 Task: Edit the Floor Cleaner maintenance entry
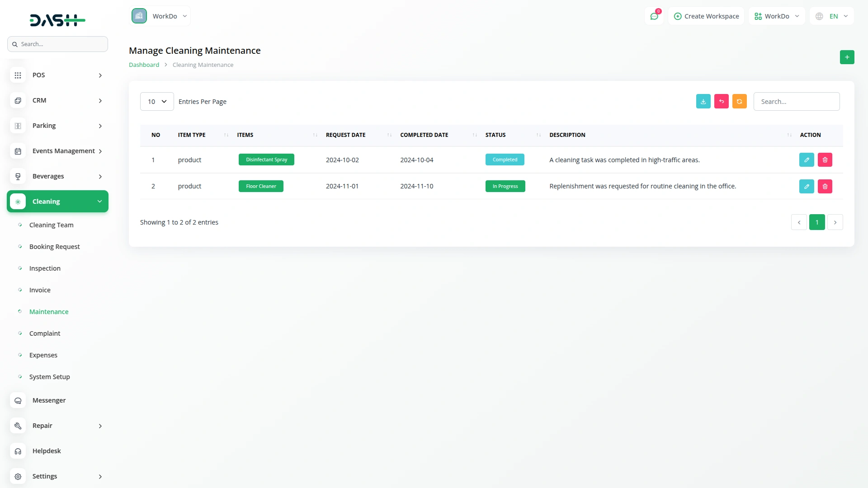click(x=806, y=186)
